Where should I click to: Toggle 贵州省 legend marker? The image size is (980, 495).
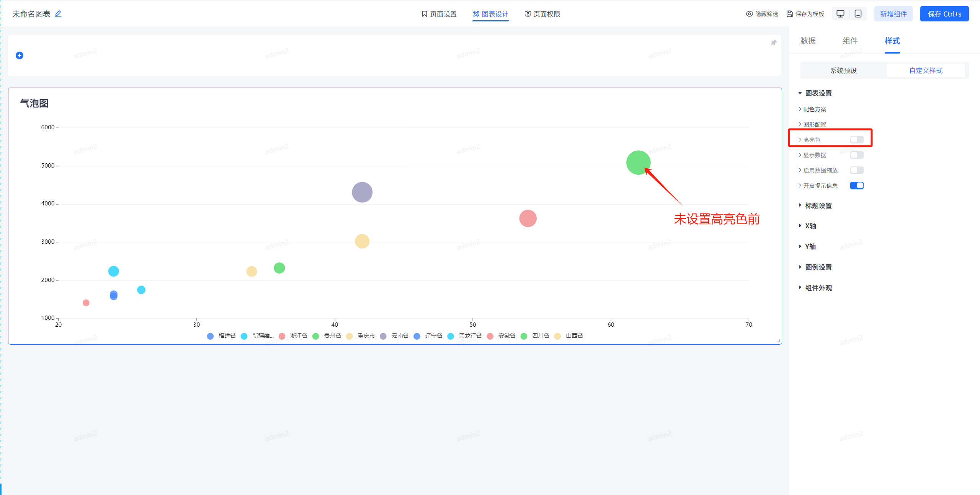tap(316, 336)
